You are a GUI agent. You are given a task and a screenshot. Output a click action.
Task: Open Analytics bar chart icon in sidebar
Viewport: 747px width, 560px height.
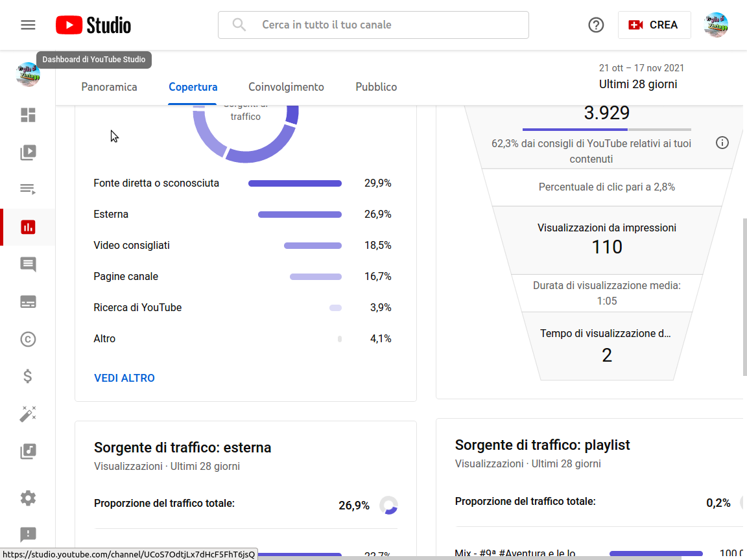[x=28, y=227]
